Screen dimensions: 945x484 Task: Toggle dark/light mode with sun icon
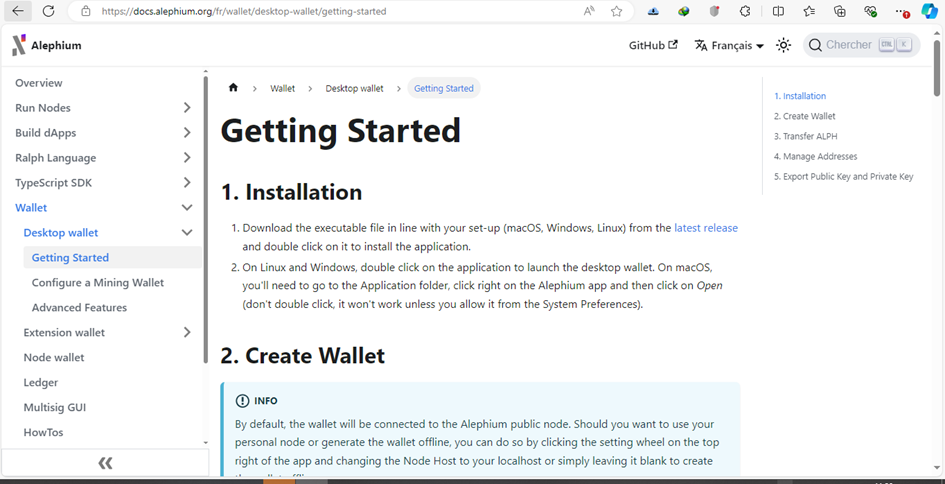[783, 45]
